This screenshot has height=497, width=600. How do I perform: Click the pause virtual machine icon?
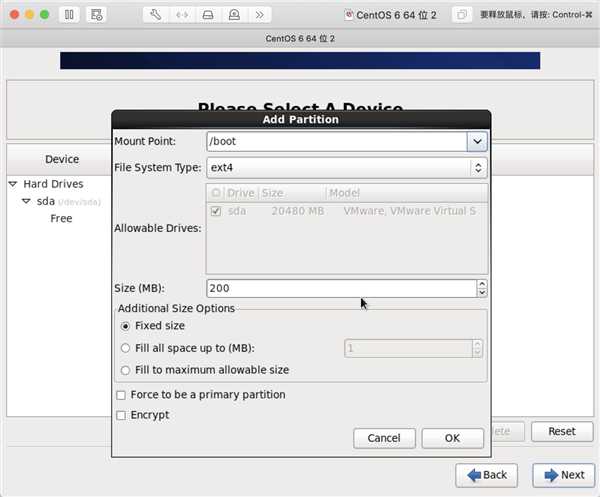point(69,15)
